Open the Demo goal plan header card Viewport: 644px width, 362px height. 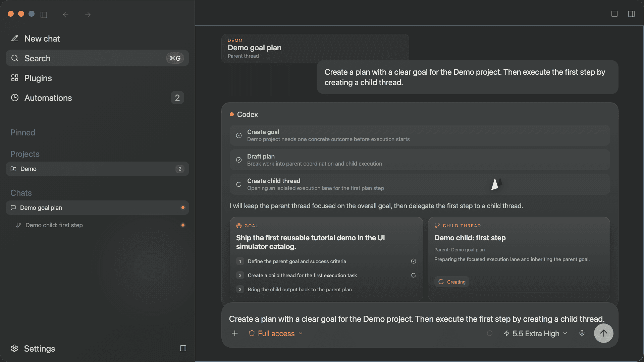click(x=315, y=48)
